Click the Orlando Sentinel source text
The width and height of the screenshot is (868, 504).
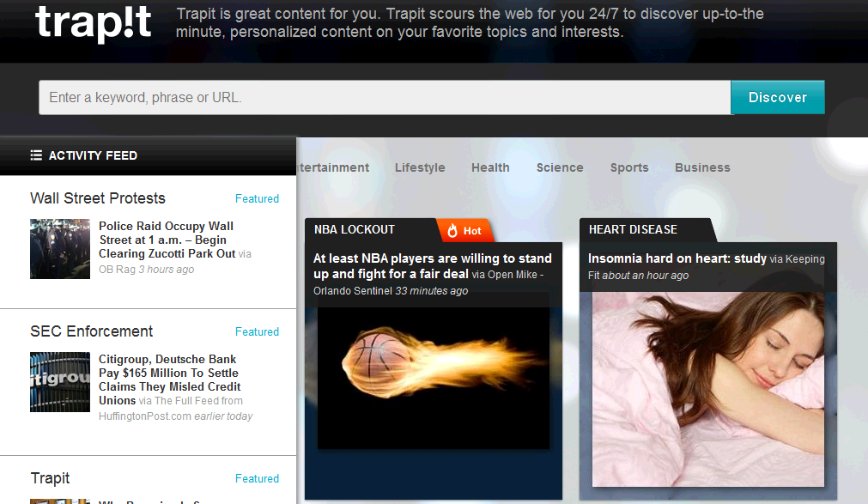pos(353,291)
